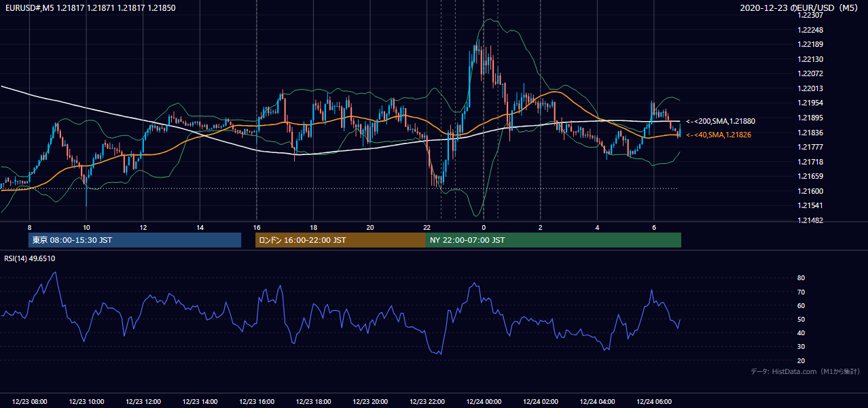Click RSI axis level 70

click(x=801, y=292)
